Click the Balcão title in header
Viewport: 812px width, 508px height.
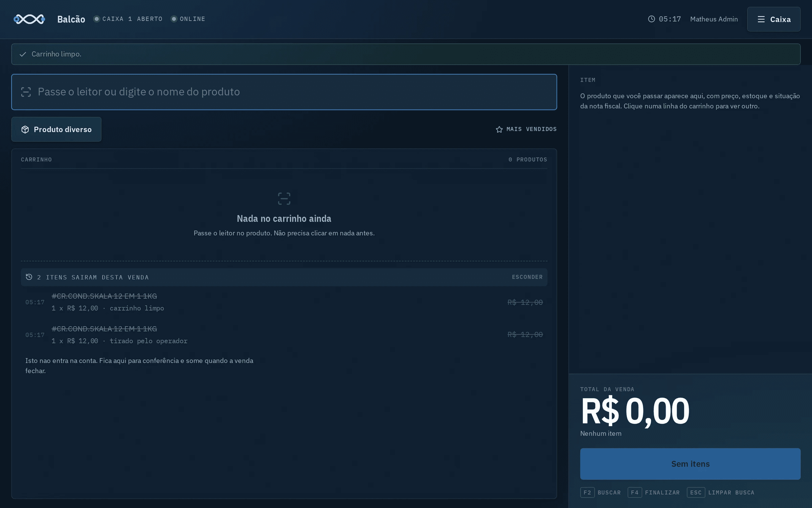(x=71, y=19)
